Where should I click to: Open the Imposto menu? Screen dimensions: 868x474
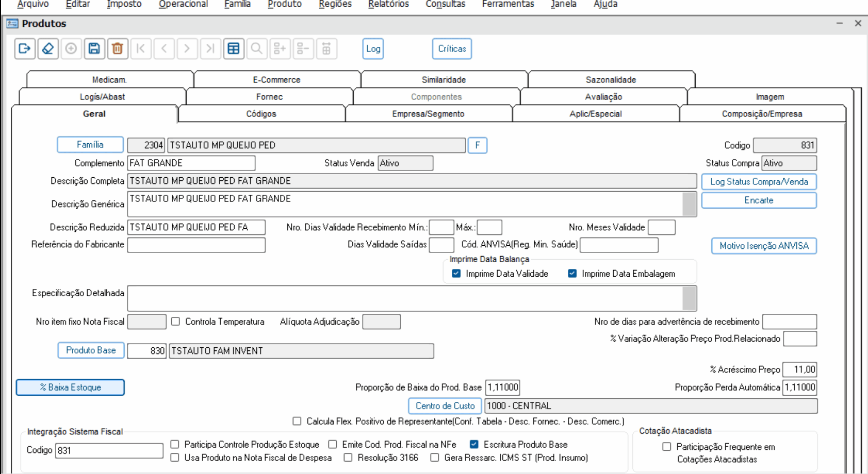(124, 5)
